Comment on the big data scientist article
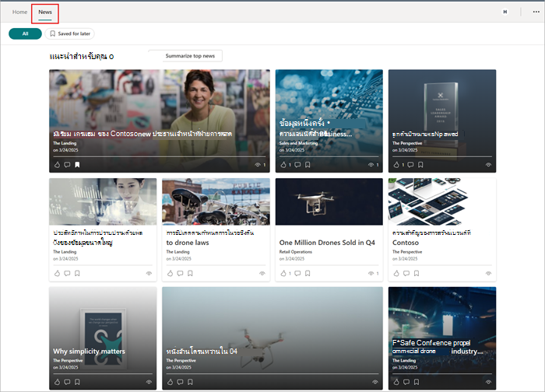545x392 pixels. pyautogui.click(x=67, y=273)
